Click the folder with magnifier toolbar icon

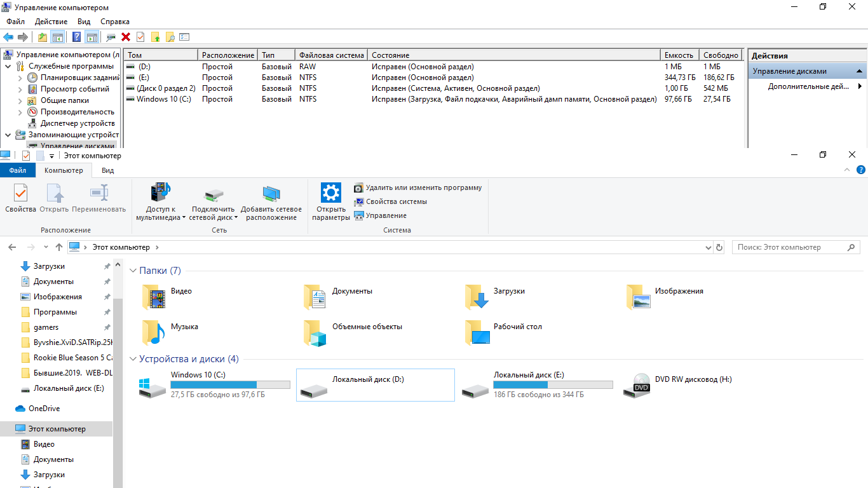(170, 37)
